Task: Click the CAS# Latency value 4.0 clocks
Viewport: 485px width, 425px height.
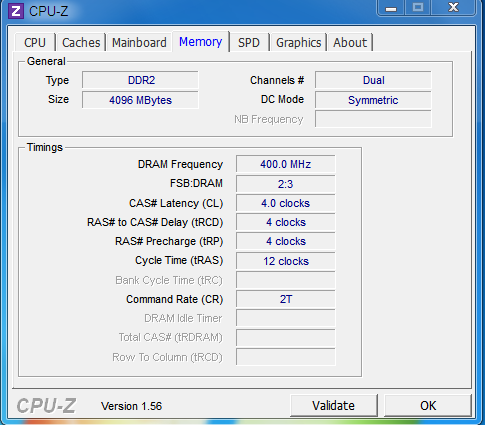Action: [286, 203]
